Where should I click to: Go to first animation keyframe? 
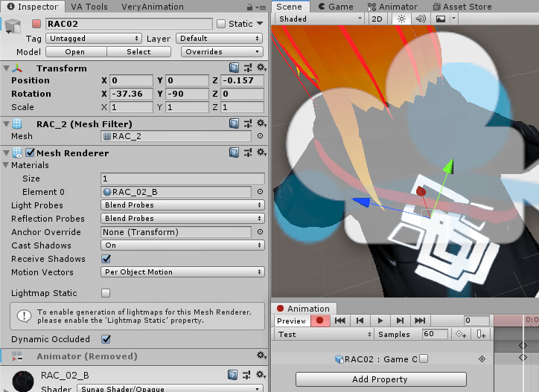340,321
